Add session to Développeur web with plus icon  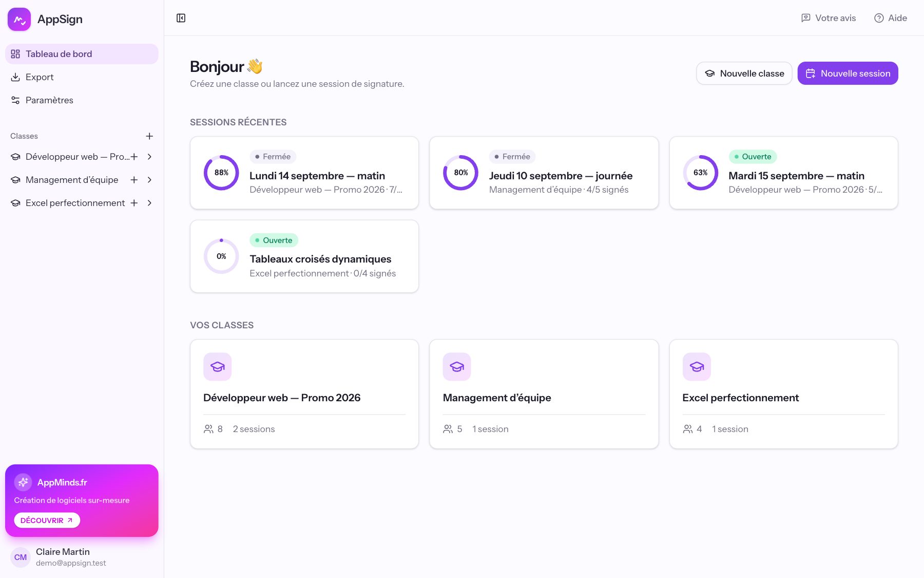point(134,157)
